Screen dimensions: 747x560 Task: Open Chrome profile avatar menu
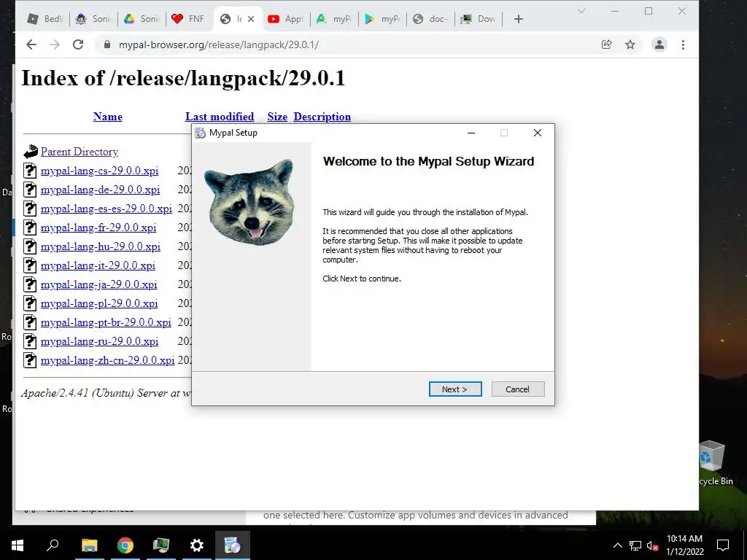coord(659,44)
